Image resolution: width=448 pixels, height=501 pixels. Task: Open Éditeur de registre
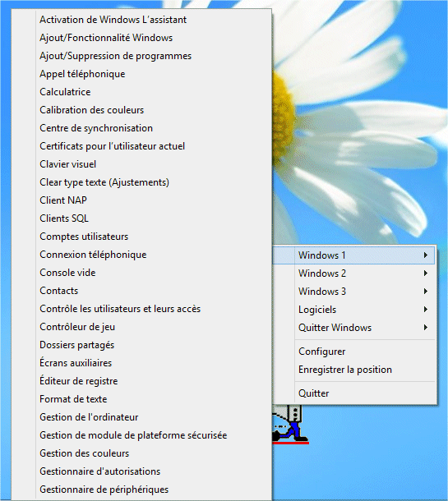pos(141,381)
